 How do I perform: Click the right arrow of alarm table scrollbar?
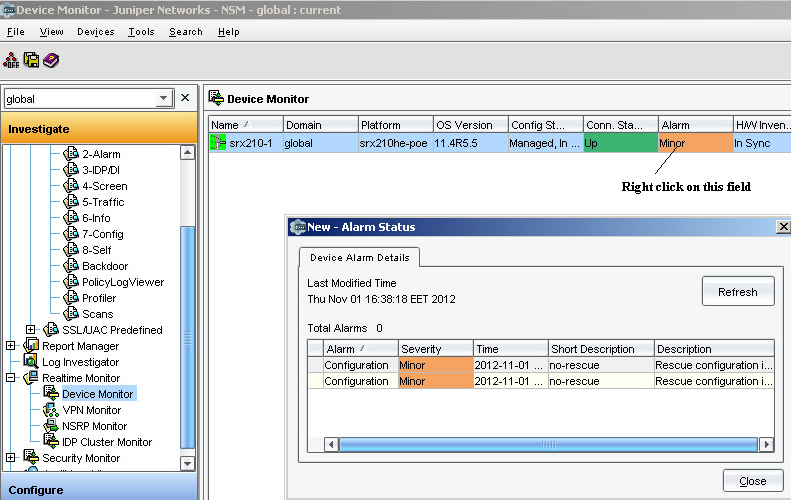tap(766, 445)
